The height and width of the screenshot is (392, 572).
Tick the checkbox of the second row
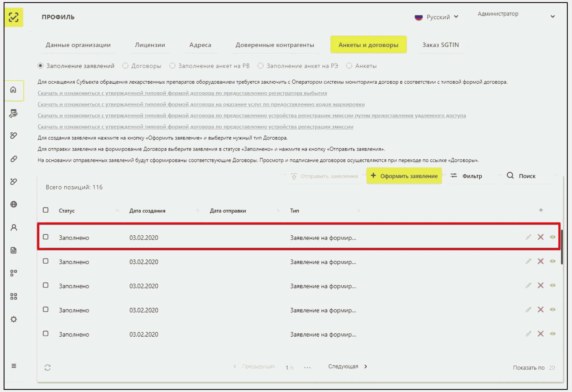click(x=46, y=261)
